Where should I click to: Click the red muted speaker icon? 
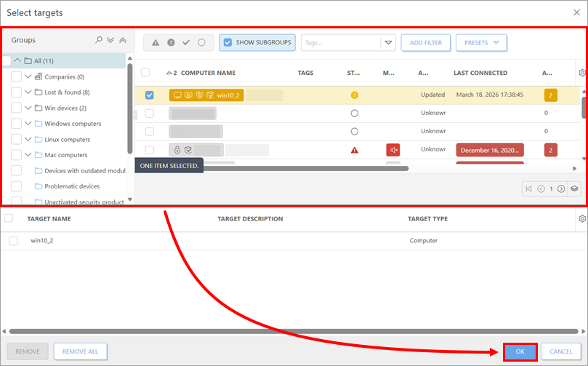point(393,150)
